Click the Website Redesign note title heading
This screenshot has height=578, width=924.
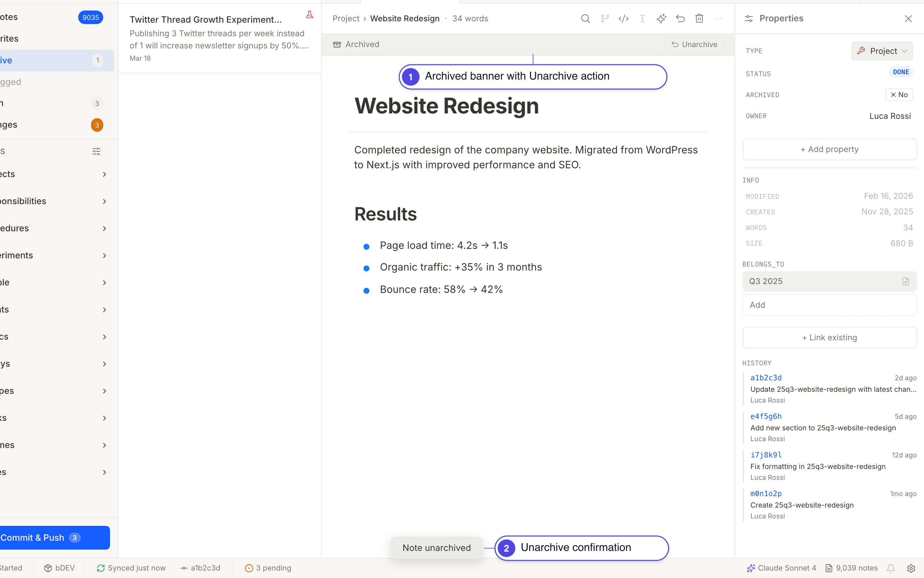447,106
